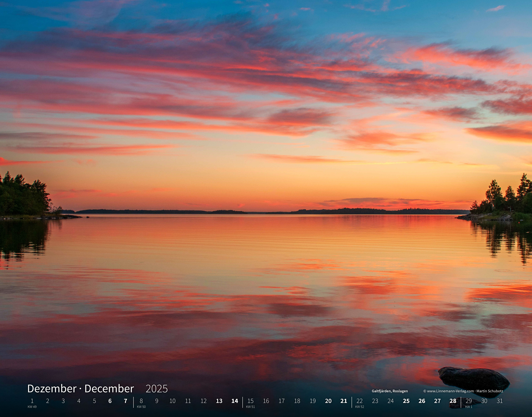Select day 15 in the calendar strip

coord(250,401)
